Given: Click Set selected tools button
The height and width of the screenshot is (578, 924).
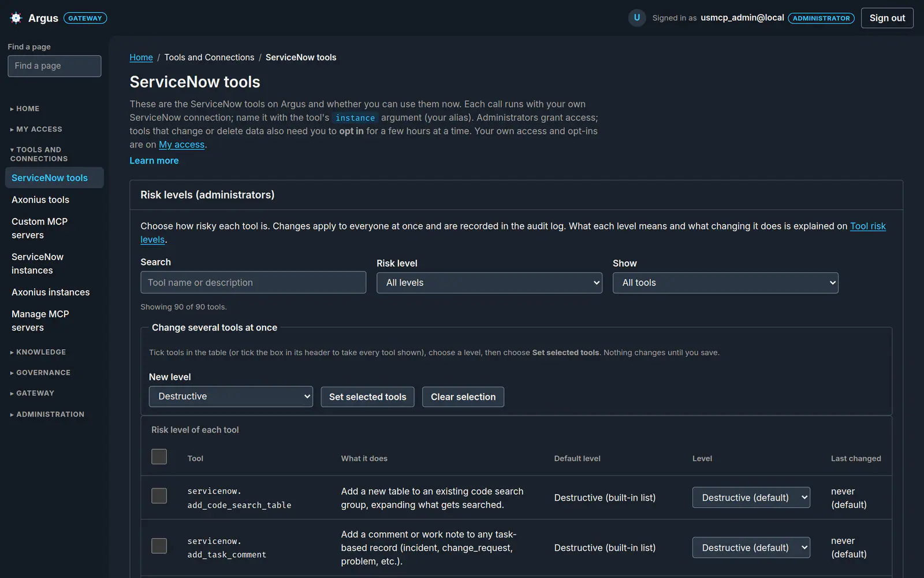Looking at the screenshot, I should [x=367, y=397].
